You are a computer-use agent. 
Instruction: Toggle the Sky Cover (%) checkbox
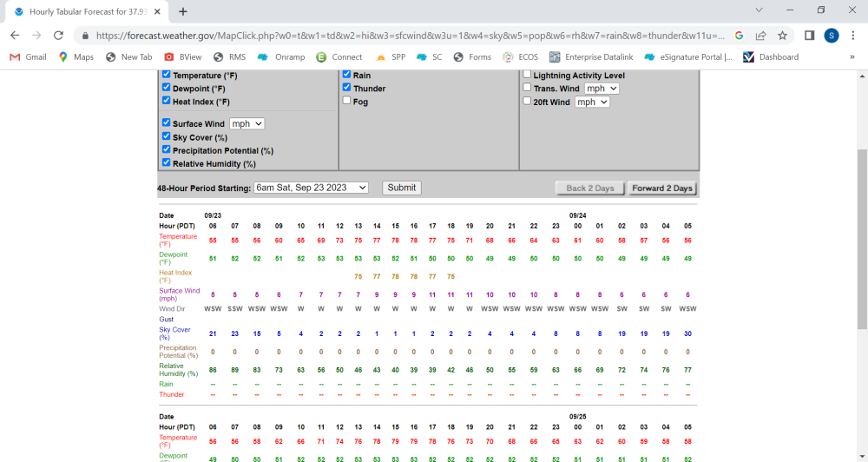pos(166,136)
